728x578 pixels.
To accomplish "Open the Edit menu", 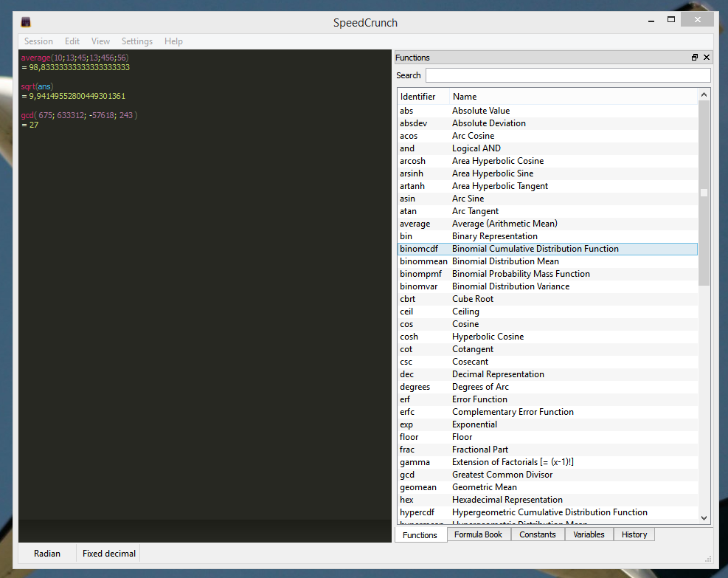I will point(72,41).
